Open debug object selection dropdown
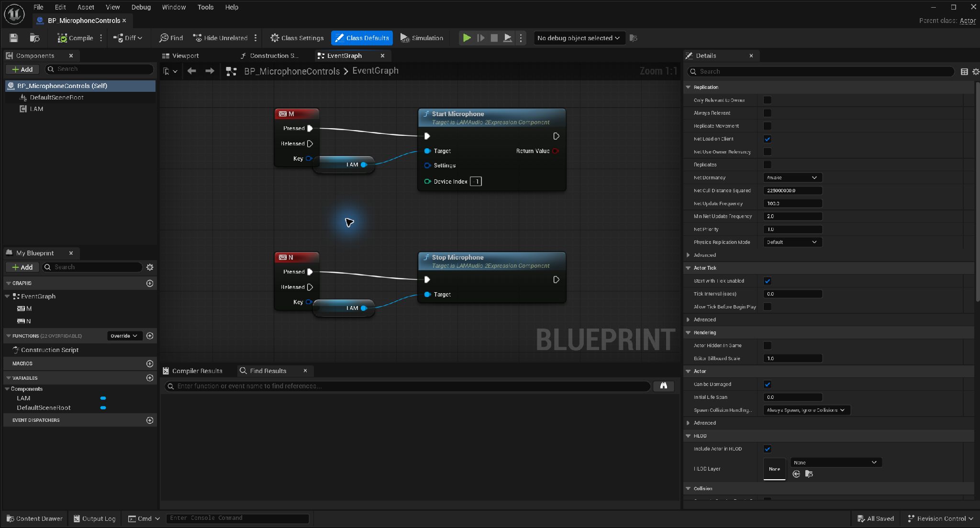The height and width of the screenshot is (528, 980). point(579,38)
